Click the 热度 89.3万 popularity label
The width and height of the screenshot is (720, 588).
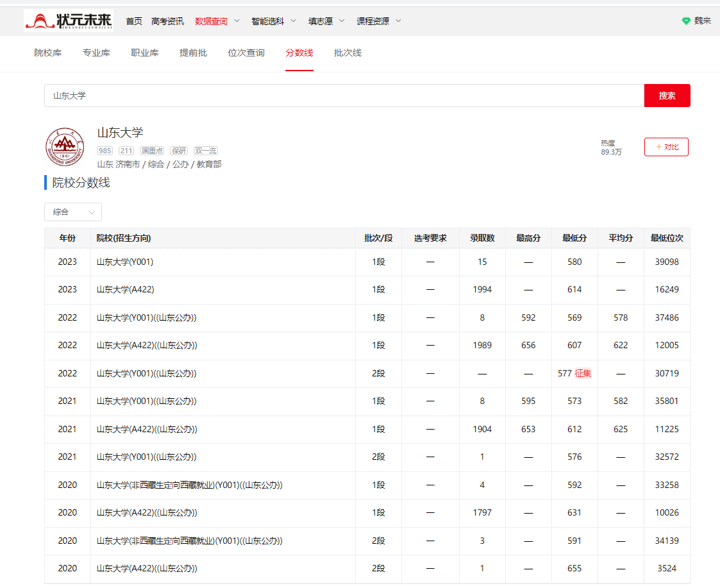click(611, 147)
